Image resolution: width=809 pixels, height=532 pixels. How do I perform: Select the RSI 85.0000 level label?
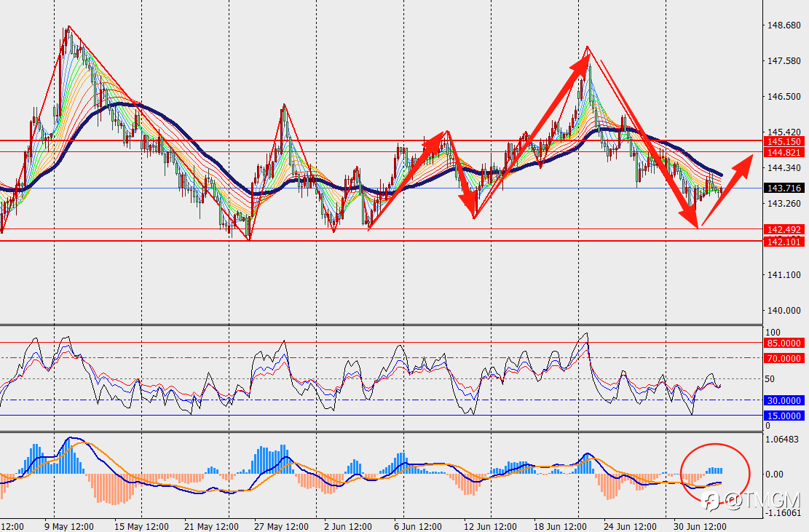[x=784, y=344]
